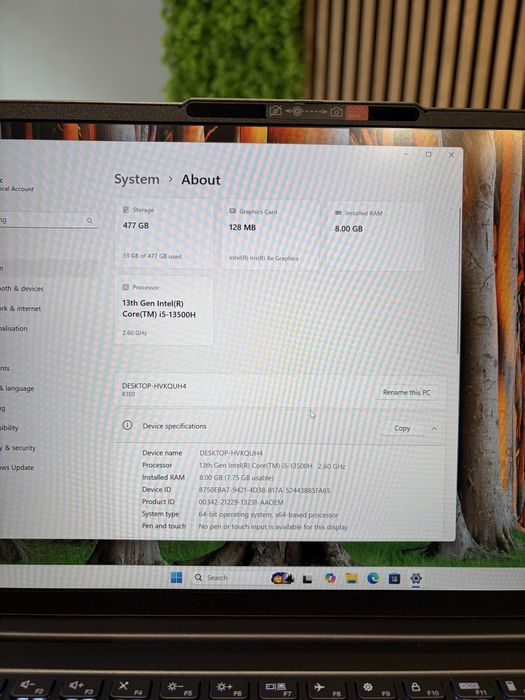The width and height of the screenshot is (525, 700).
Task: Select the Processor specification value row
Action: [x=272, y=466]
